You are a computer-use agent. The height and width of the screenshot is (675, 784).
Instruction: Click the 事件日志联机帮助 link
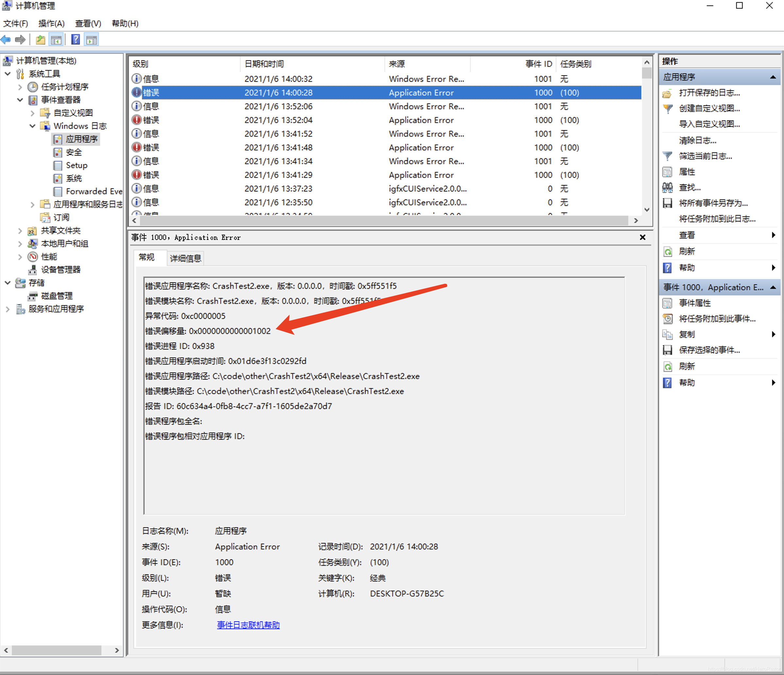coord(248,625)
